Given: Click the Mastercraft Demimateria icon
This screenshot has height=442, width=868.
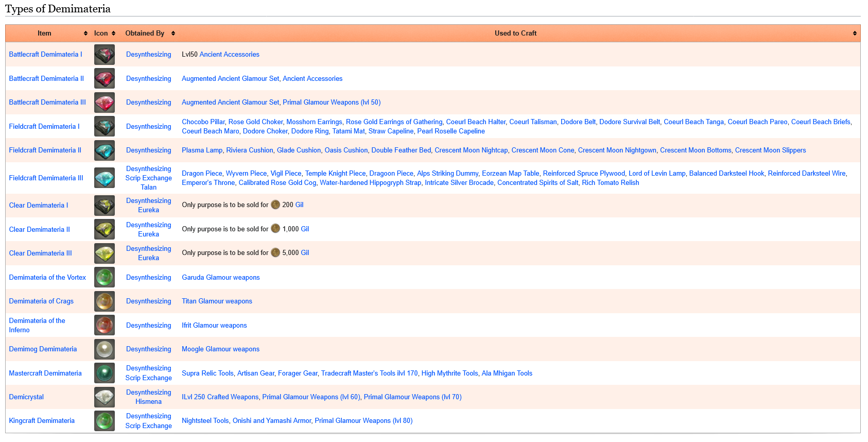Looking at the screenshot, I should point(105,373).
